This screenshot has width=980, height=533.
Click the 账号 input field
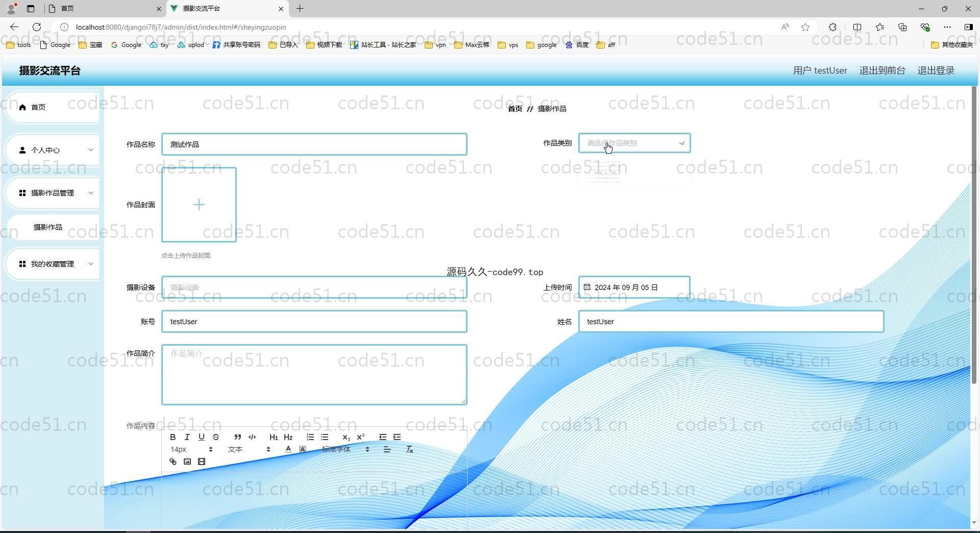pos(314,322)
